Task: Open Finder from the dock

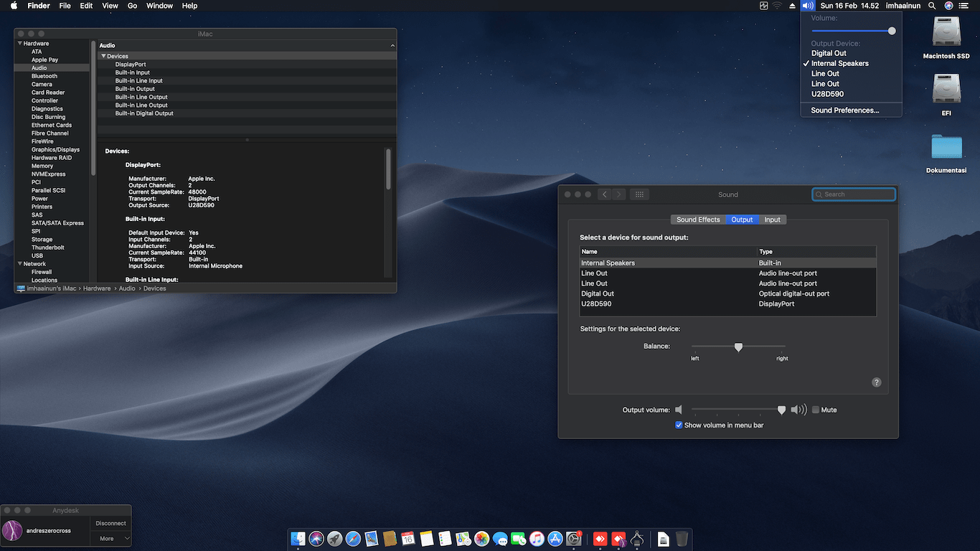Action: click(x=298, y=539)
